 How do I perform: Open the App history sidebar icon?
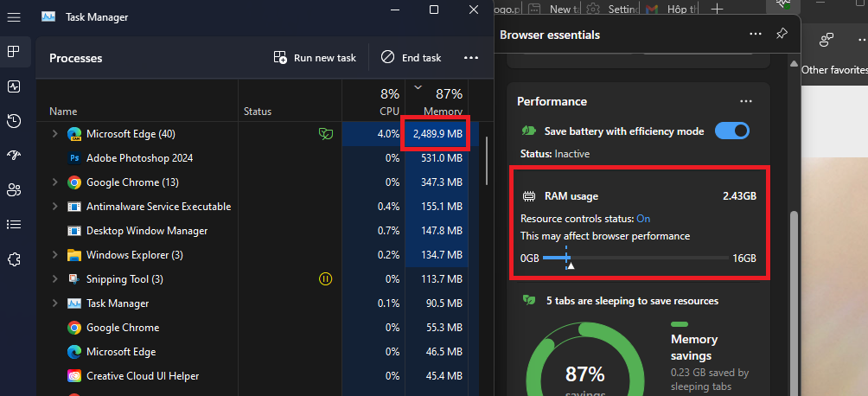click(x=14, y=121)
